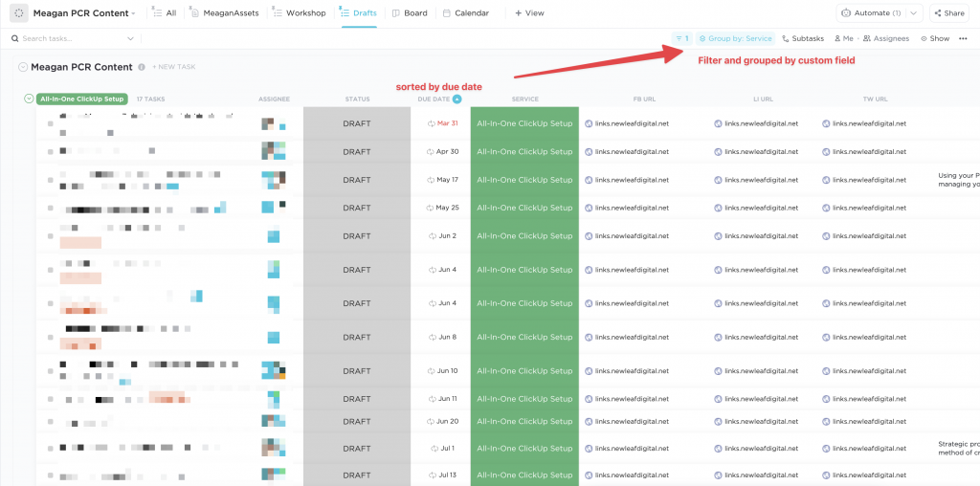980x486 pixels.
Task: Toggle the Me filter
Action: click(844, 38)
